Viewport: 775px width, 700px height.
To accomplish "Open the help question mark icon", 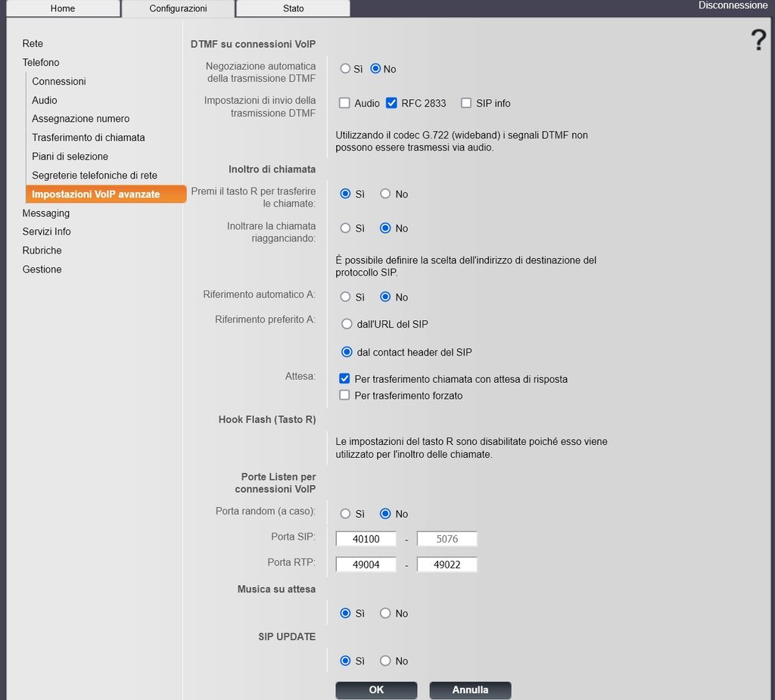I will [x=758, y=39].
